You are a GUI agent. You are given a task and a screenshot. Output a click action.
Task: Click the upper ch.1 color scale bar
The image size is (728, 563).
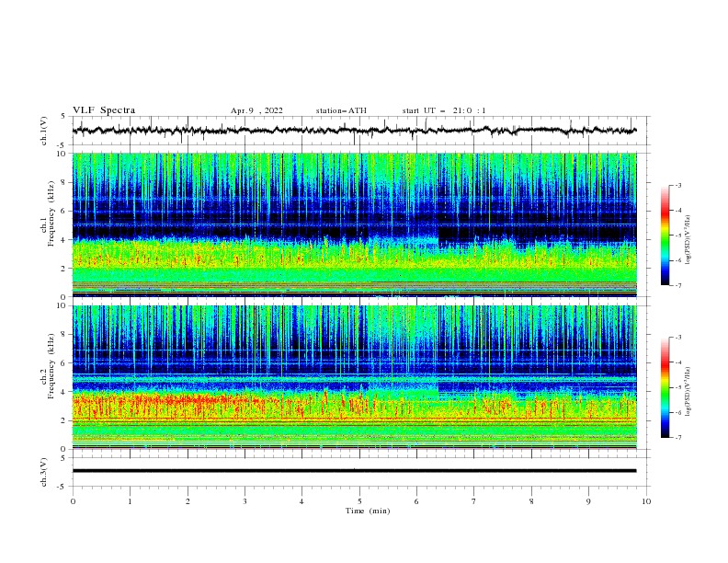tap(665, 236)
